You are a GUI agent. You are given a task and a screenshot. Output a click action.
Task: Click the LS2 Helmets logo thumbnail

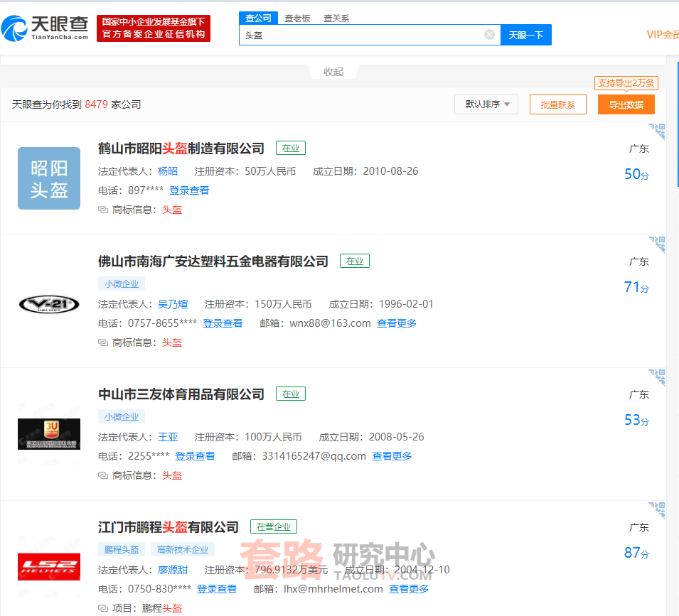[x=49, y=567]
